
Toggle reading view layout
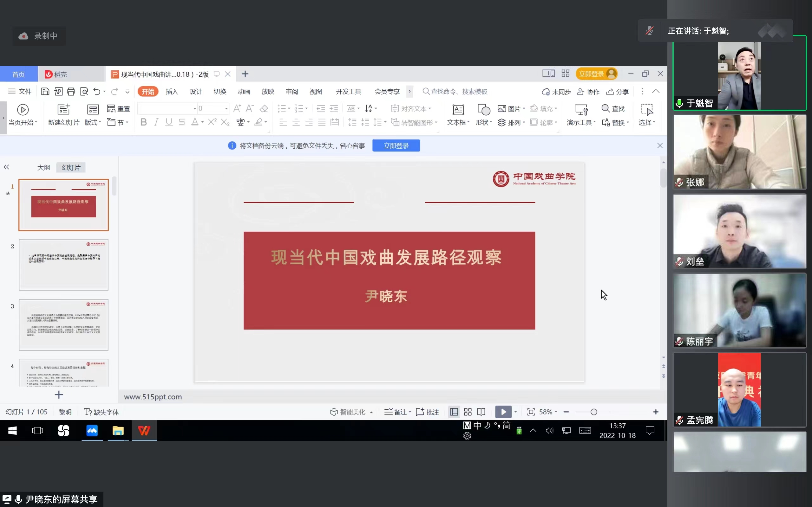(x=481, y=412)
